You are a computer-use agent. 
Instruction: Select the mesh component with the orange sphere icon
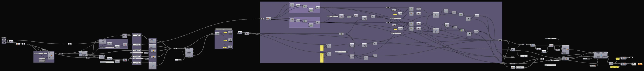point(51,56)
